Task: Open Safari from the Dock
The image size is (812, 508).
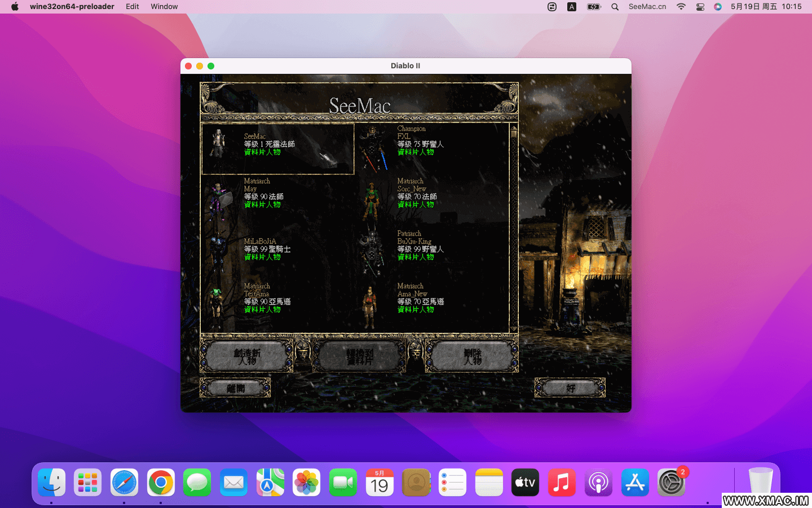Action: click(x=124, y=483)
